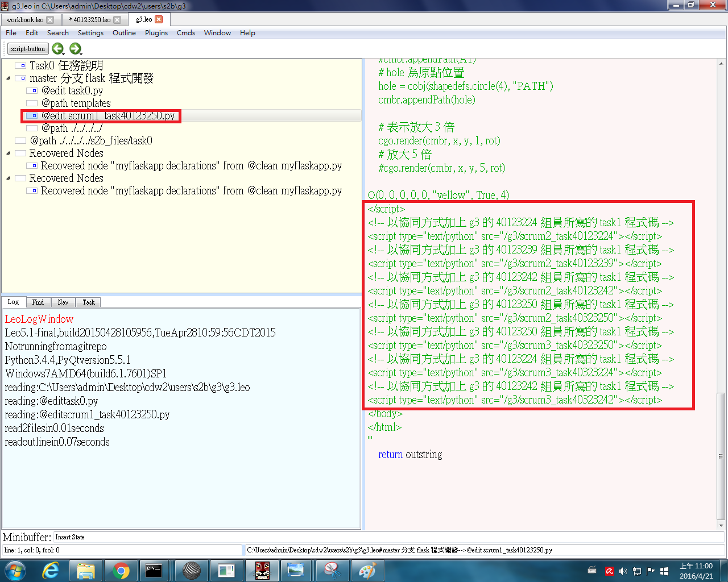
Task: Open the Plugins menu
Action: [x=156, y=33]
